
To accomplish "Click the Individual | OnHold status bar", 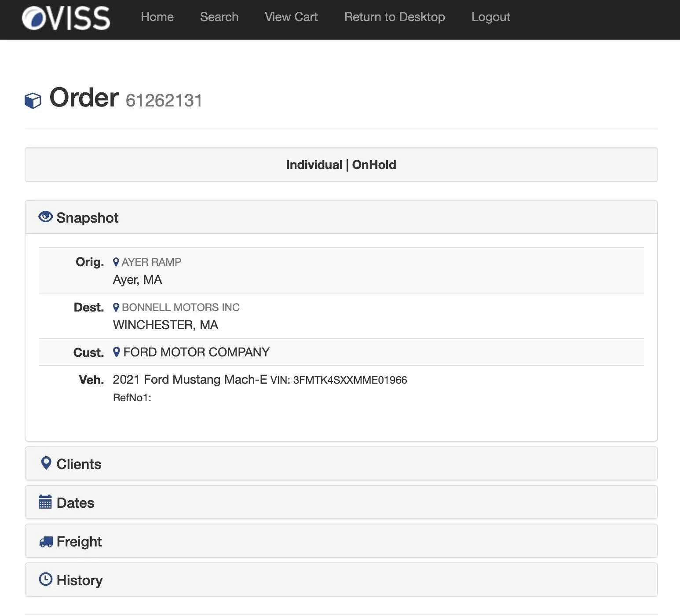I will (x=341, y=165).
